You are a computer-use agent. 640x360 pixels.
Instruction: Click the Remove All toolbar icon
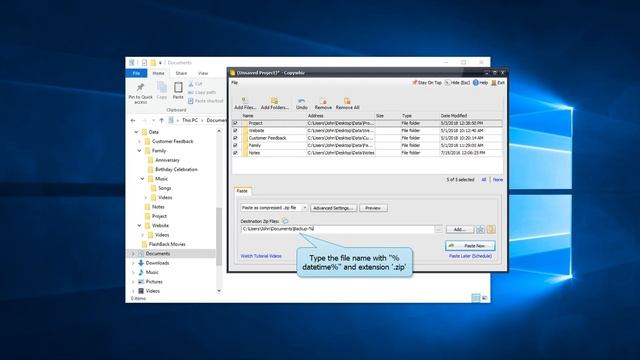(347, 104)
